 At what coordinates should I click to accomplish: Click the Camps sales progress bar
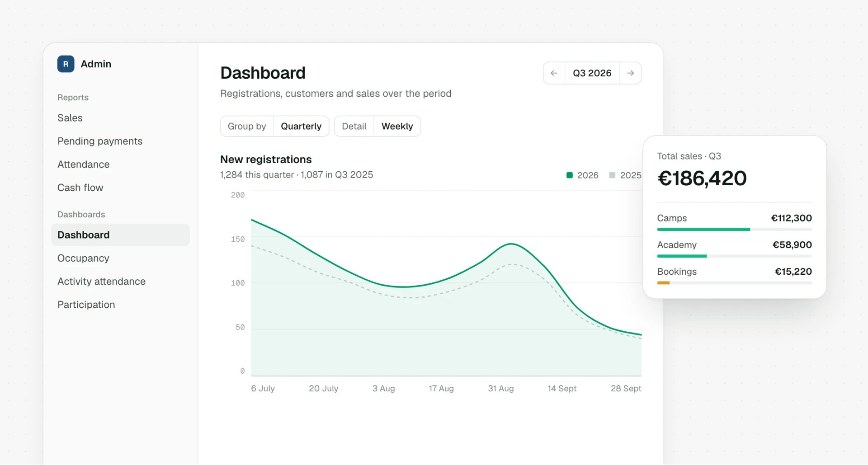(x=735, y=230)
